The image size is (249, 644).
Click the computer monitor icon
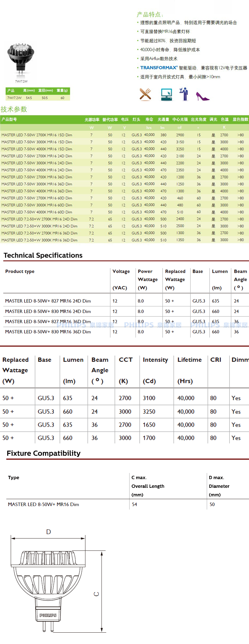click(166, 94)
